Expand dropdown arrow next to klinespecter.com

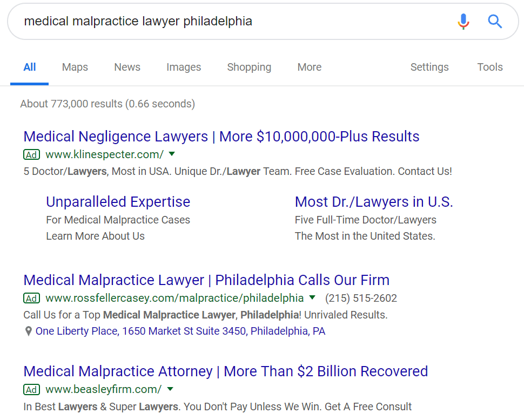[x=172, y=154]
